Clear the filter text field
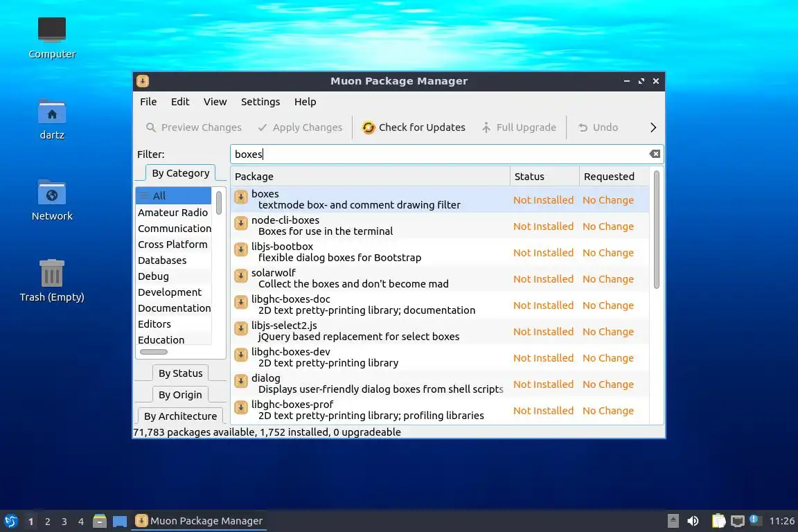 coord(655,154)
